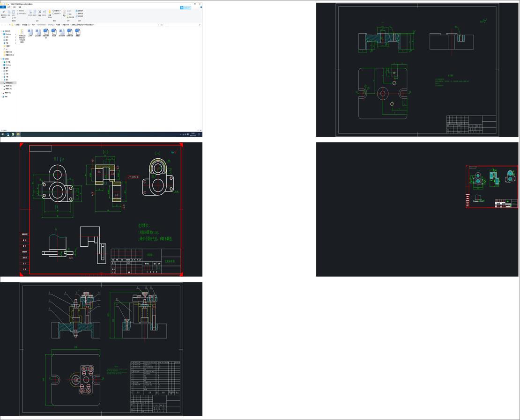This screenshot has height=420, width=520.
Task: Click the Start button on the taskbar
Action: point(2,134)
